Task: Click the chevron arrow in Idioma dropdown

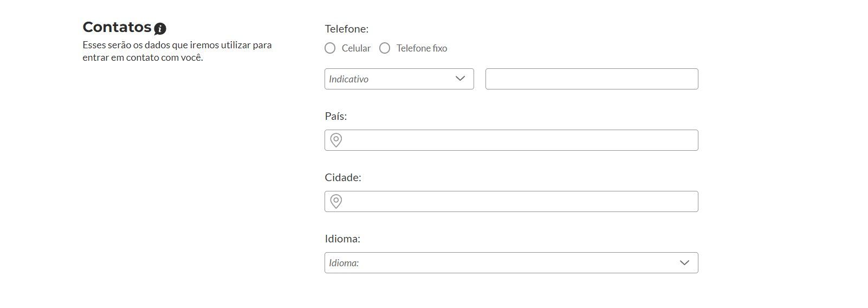Action: [684, 262]
